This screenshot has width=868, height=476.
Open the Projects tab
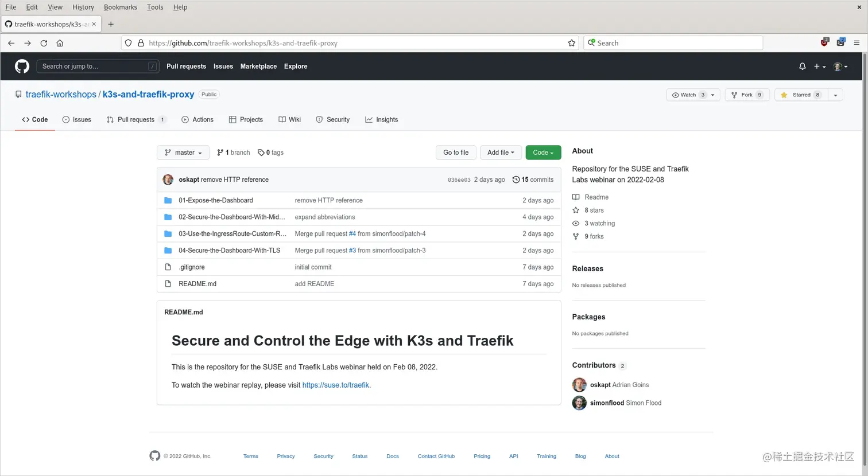(246, 120)
